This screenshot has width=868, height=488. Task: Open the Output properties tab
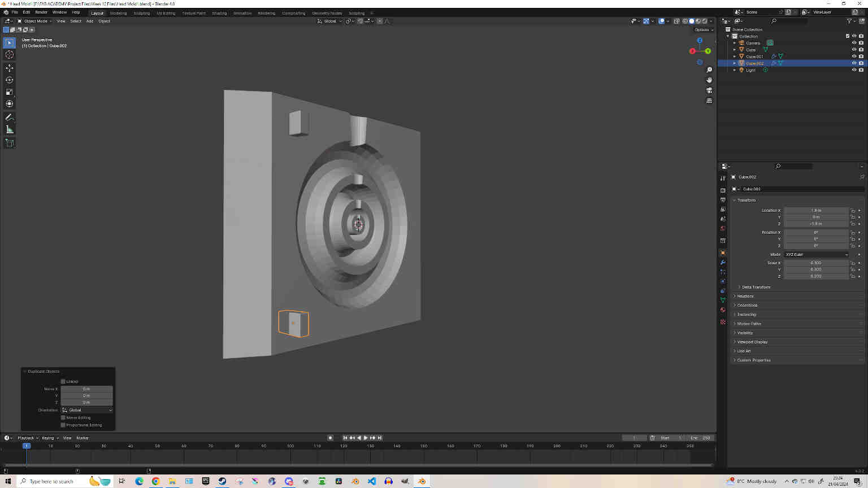tap(723, 200)
